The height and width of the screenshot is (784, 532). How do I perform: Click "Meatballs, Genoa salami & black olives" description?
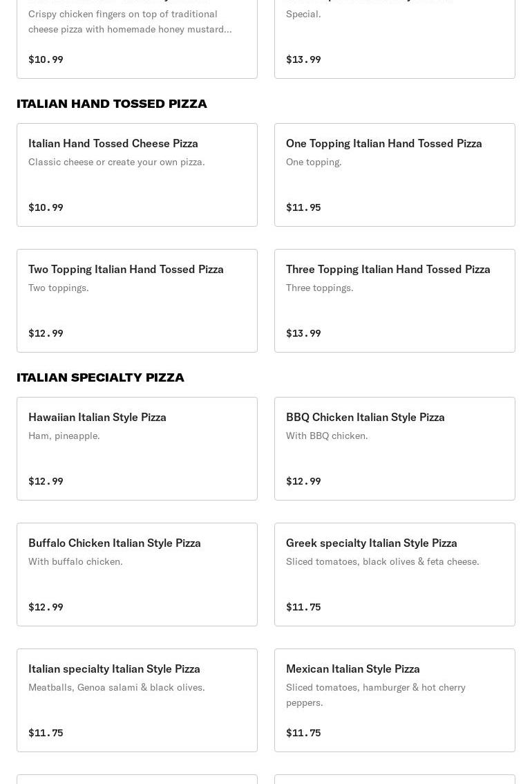click(117, 687)
